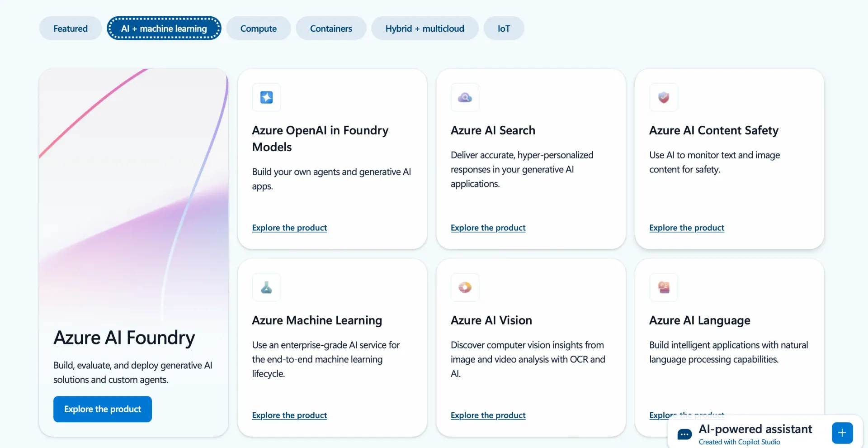Click the Azure Machine Learning flask icon
The image size is (868, 448).
[x=266, y=287]
